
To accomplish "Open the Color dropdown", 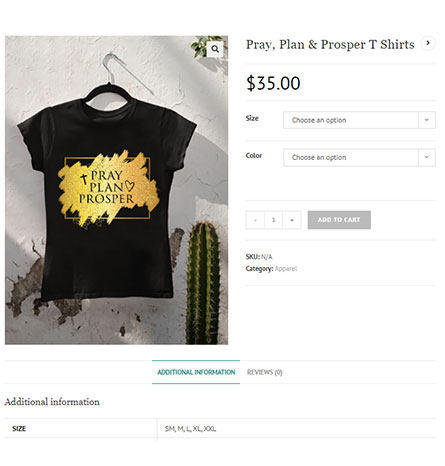I will 359,157.
